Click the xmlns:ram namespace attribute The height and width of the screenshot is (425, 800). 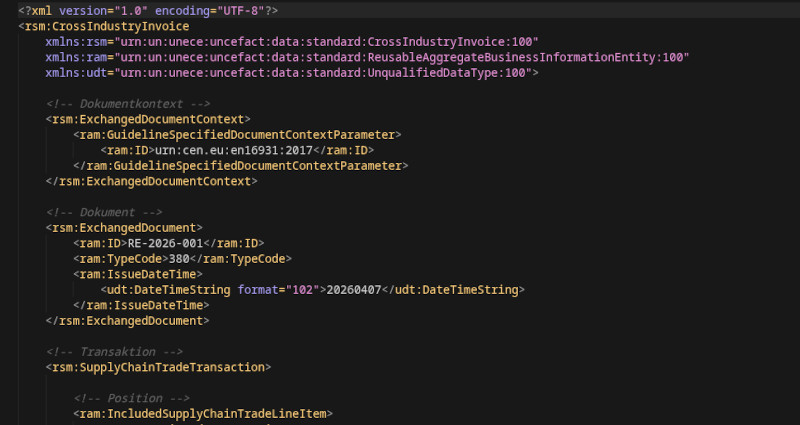tap(367, 57)
